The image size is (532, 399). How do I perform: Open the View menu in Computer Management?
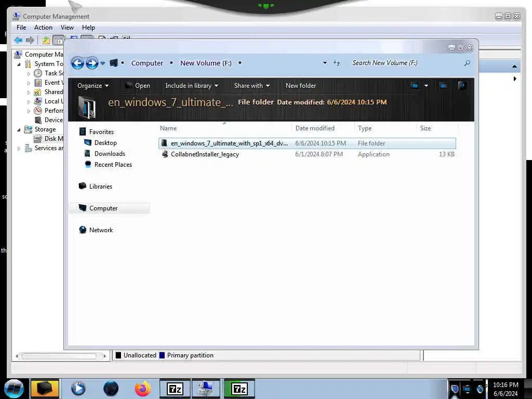[x=67, y=28]
